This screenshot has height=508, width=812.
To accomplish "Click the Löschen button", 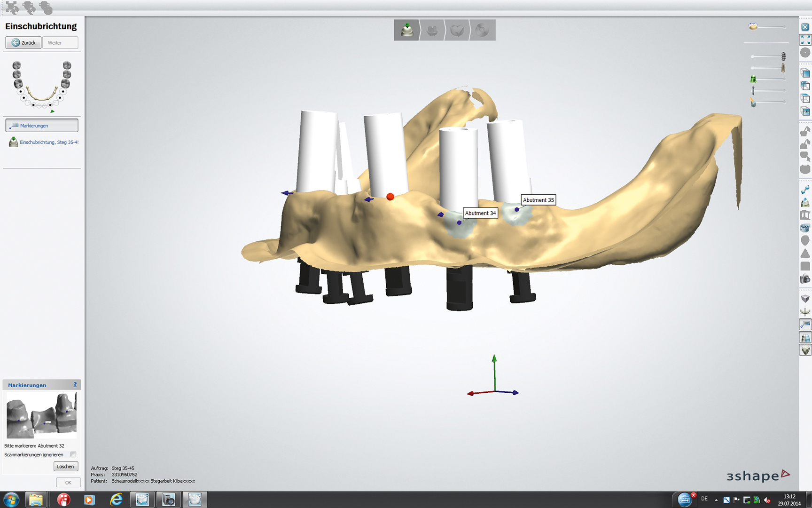I will [66, 466].
